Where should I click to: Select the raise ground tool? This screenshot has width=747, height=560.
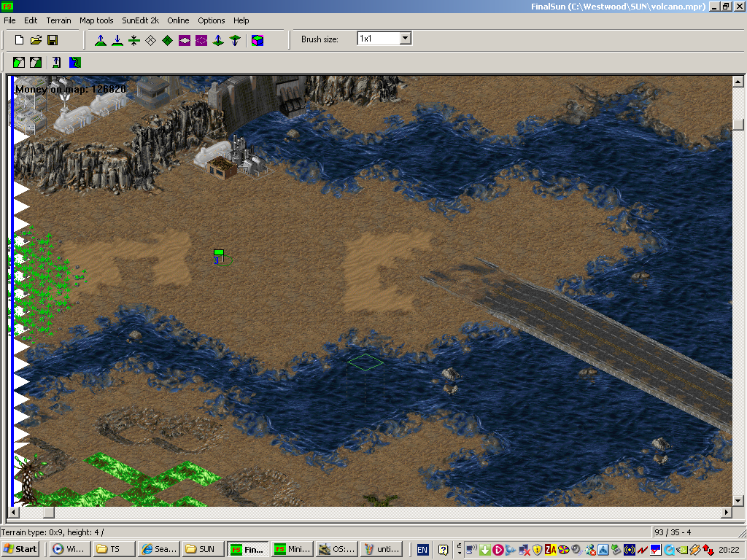[101, 41]
